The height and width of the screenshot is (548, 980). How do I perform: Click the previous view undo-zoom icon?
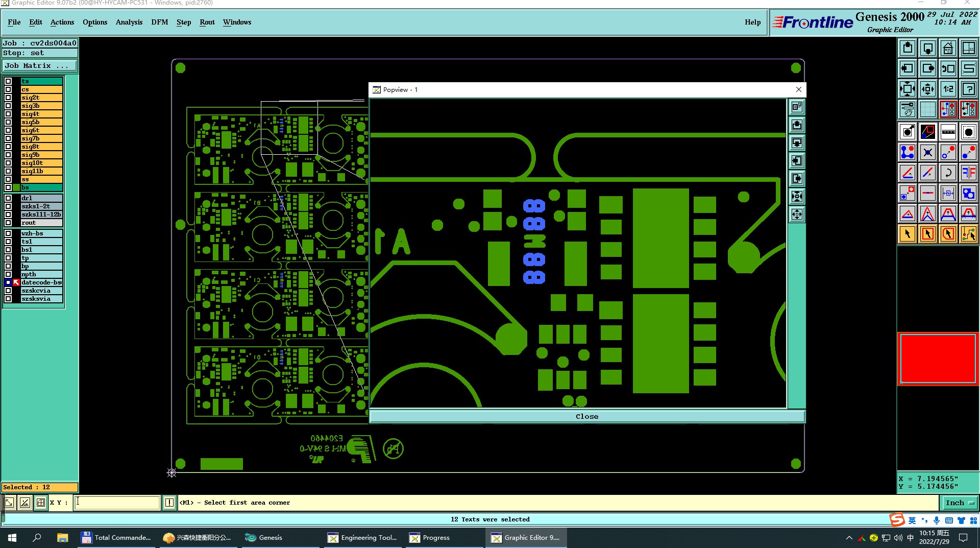coord(948,68)
